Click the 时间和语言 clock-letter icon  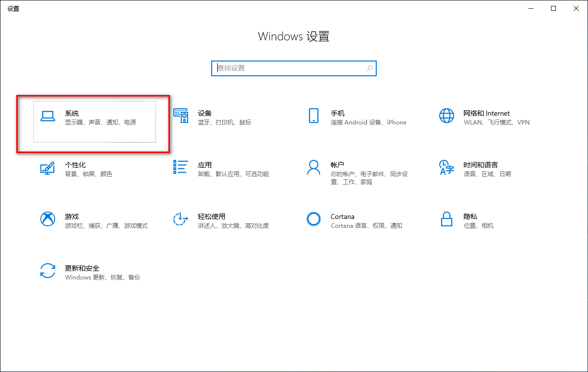(446, 167)
